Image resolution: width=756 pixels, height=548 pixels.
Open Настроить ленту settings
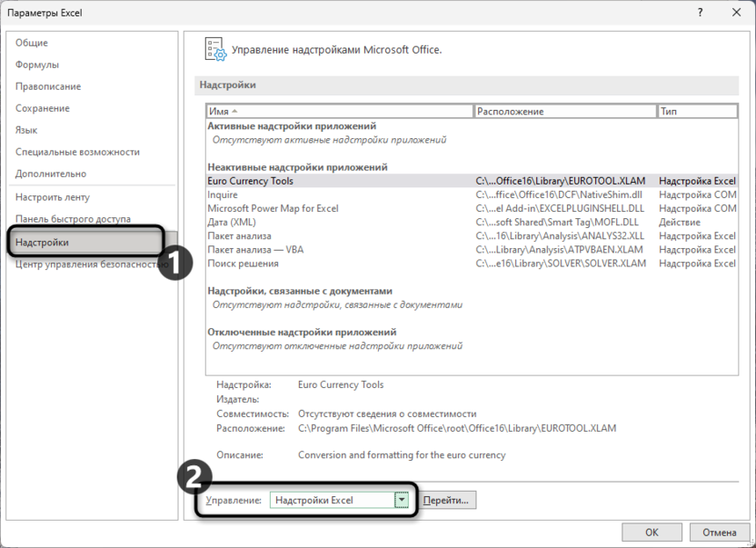tap(53, 197)
